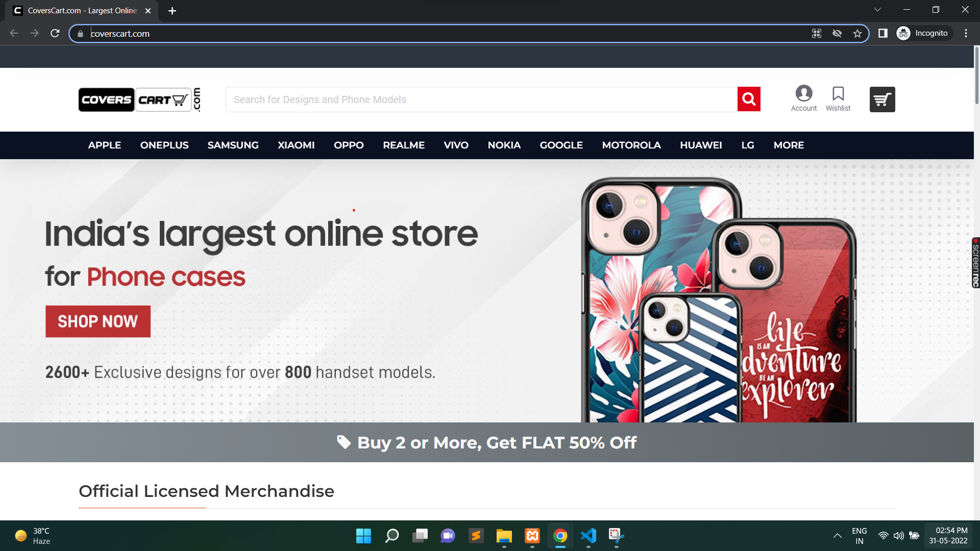Image resolution: width=980 pixels, height=551 pixels.
Task: Open a new tab with plus button
Action: click(x=172, y=11)
